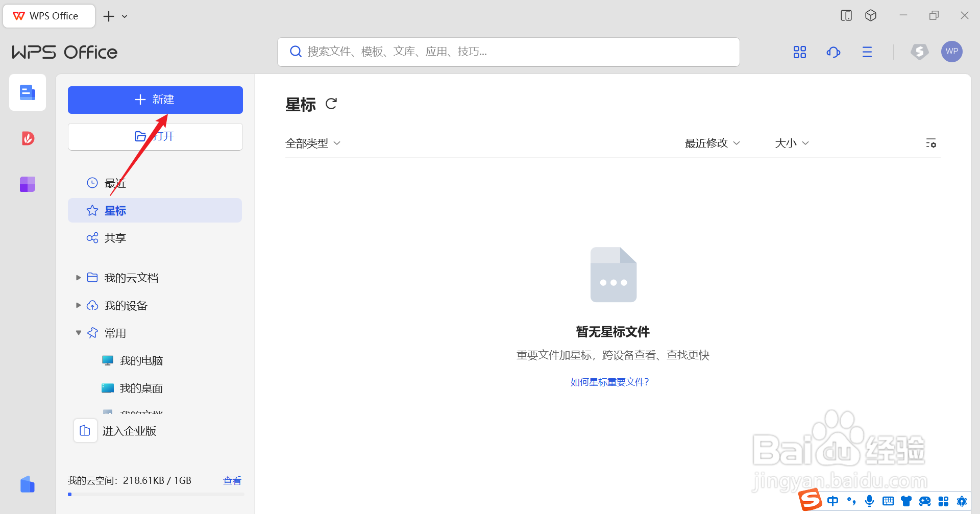Open 我的设备 item

point(126,305)
